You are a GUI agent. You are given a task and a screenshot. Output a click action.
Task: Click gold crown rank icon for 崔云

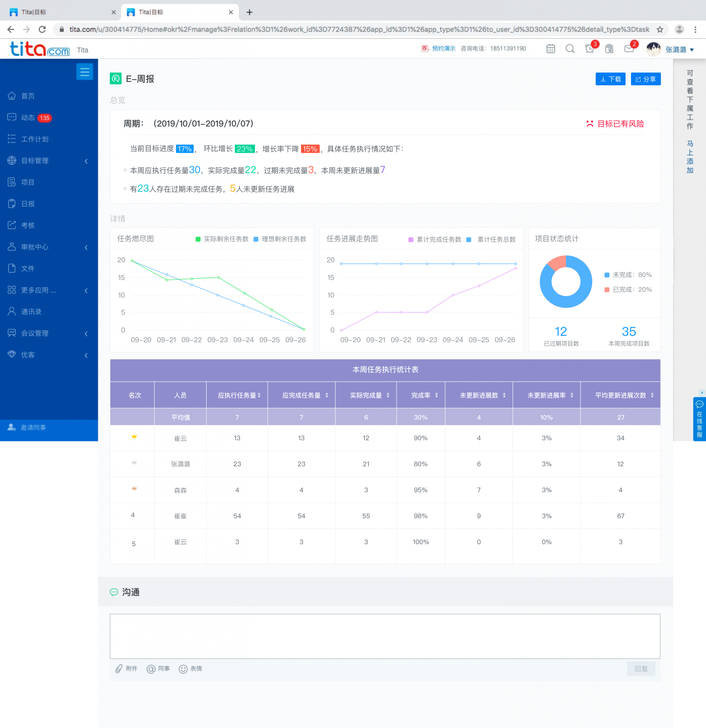[134, 436]
